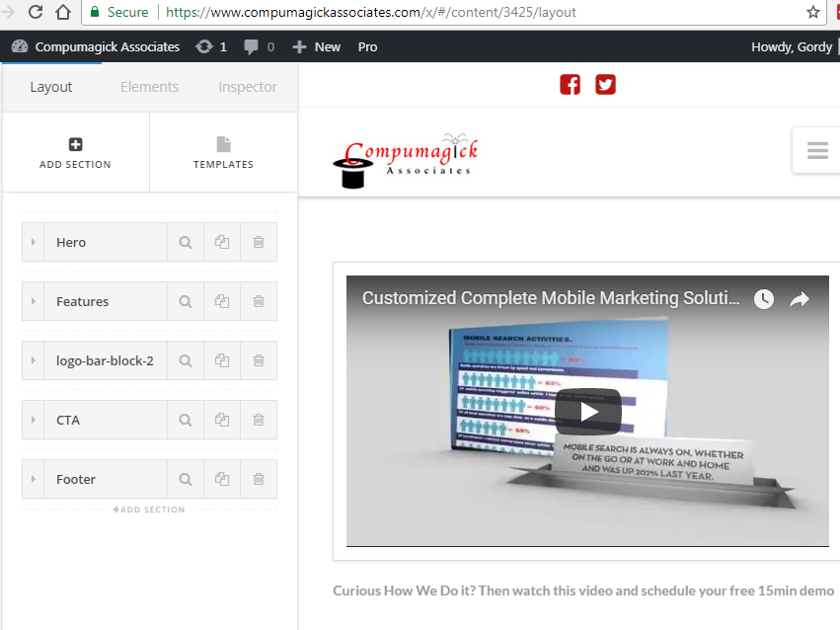Click the large Add Section button
The image size is (840, 630).
pos(75,153)
